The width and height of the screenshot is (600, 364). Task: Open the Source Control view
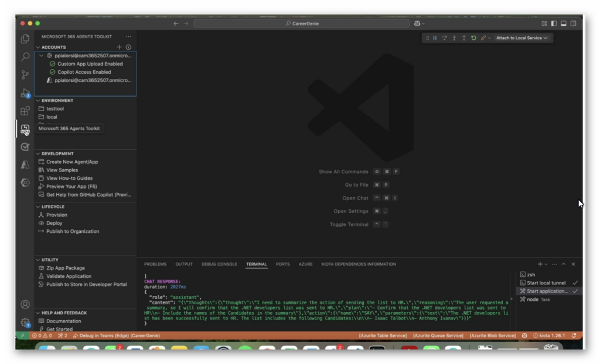tap(25, 75)
